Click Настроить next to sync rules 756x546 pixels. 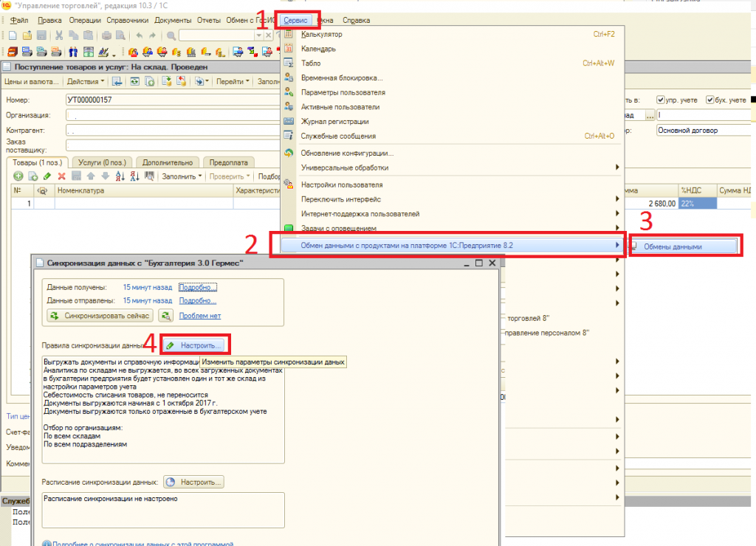[x=195, y=345]
